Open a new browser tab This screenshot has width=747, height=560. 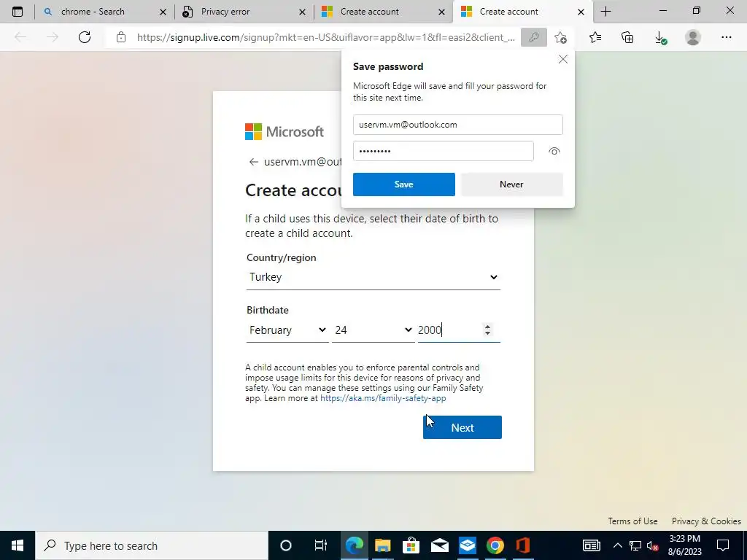pyautogui.click(x=605, y=12)
